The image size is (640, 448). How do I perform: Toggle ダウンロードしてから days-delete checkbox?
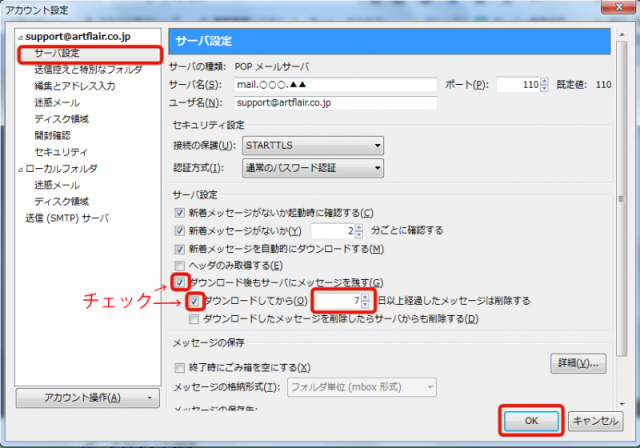point(194,301)
